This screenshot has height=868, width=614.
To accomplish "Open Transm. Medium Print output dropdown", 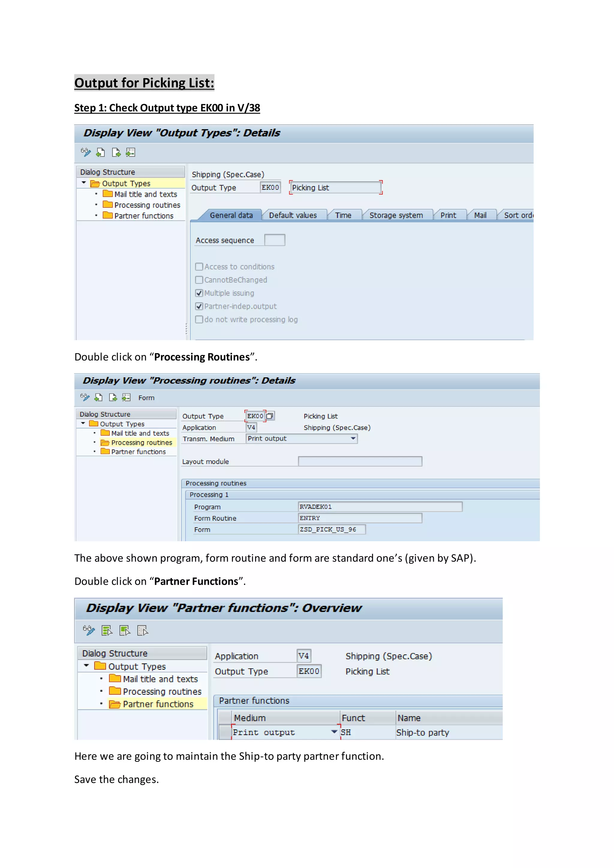I will pos(353,438).
